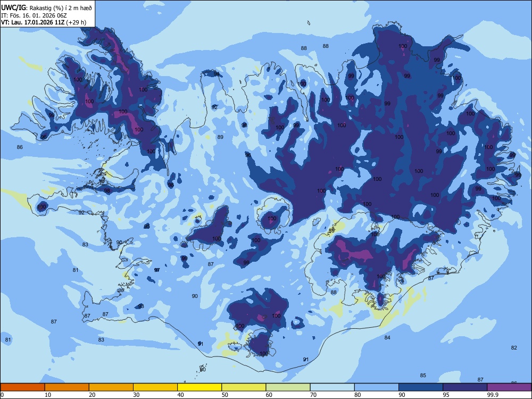Screen dimensions: 532x399
Task: Click the 'IT: Fös. 16. 01. 2026 06Z' line
Action: (x=34, y=15)
